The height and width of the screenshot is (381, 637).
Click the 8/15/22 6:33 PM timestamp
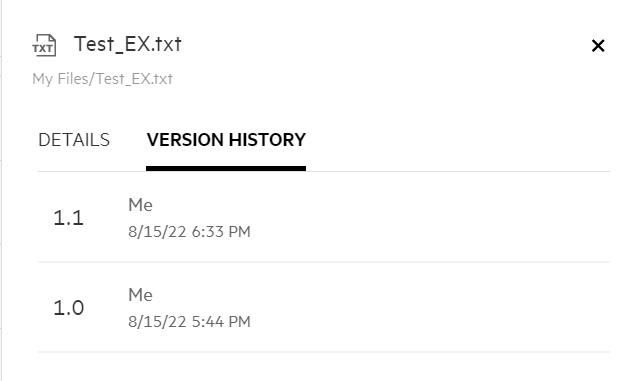[189, 232]
